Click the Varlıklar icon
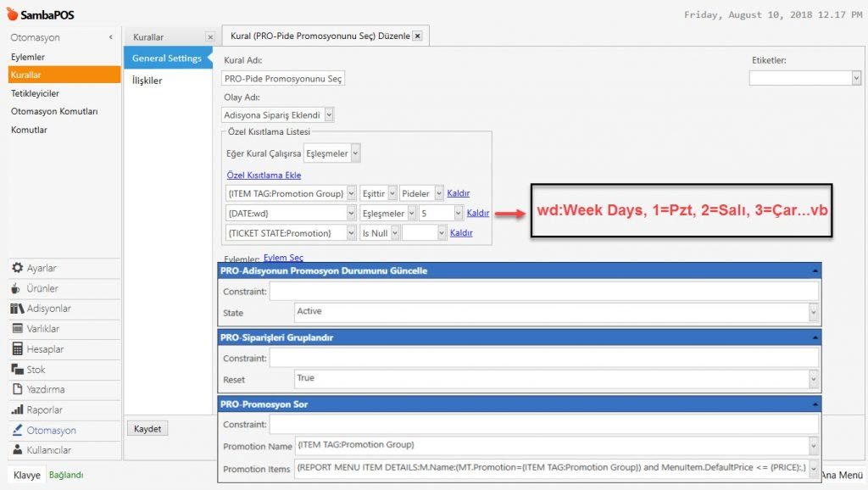 [x=18, y=329]
